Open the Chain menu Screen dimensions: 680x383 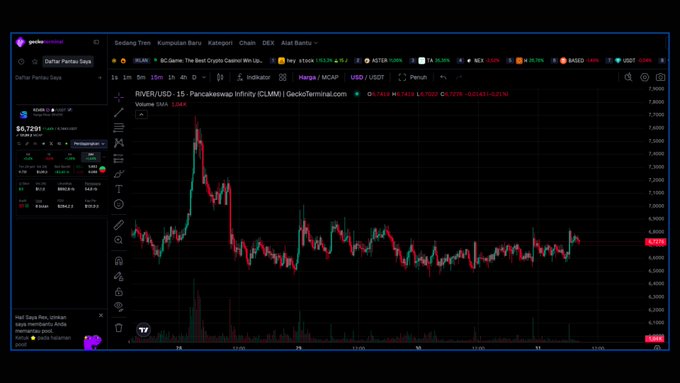[x=247, y=43]
